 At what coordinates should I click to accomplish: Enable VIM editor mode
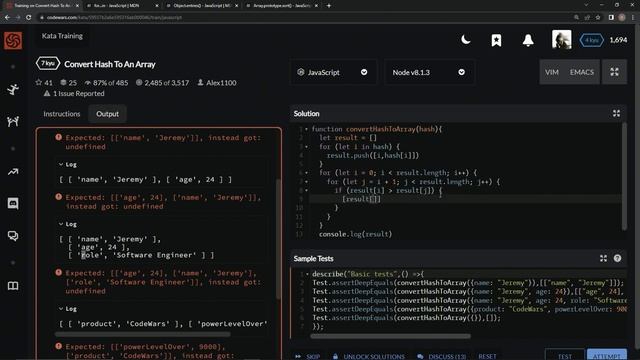(x=551, y=72)
